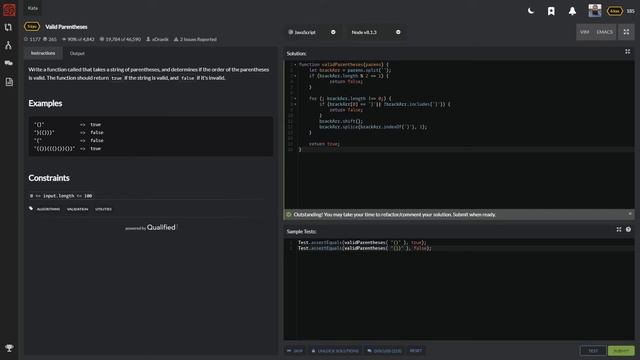The height and width of the screenshot is (360, 640).
Task: Switch to the Instructions tab
Action: pyautogui.click(x=43, y=53)
